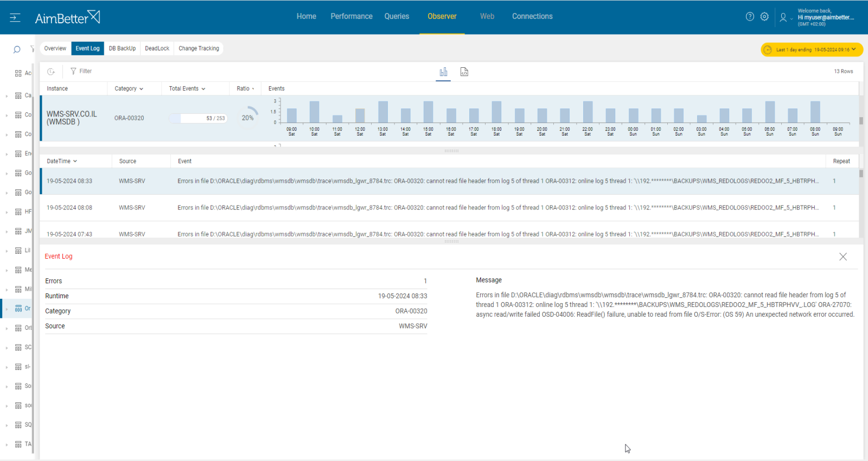
Task: Click the export code file icon
Action: click(x=464, y=72)
